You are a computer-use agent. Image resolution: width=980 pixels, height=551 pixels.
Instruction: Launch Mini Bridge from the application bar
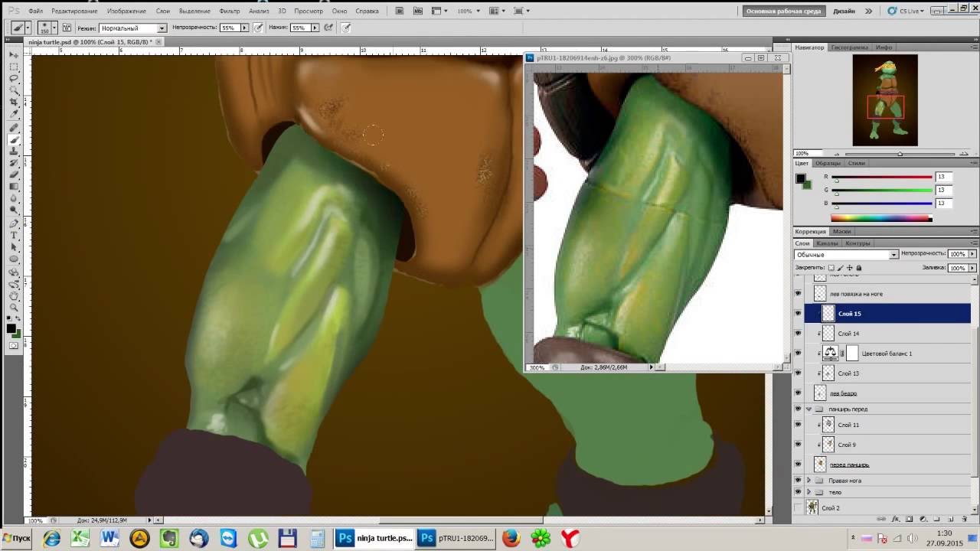click(416, 11)
